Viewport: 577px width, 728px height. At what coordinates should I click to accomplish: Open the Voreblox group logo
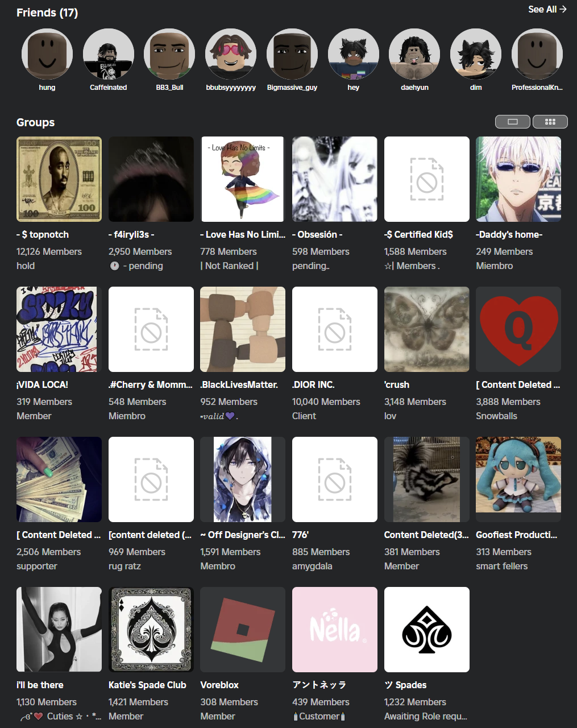point(243,630)
